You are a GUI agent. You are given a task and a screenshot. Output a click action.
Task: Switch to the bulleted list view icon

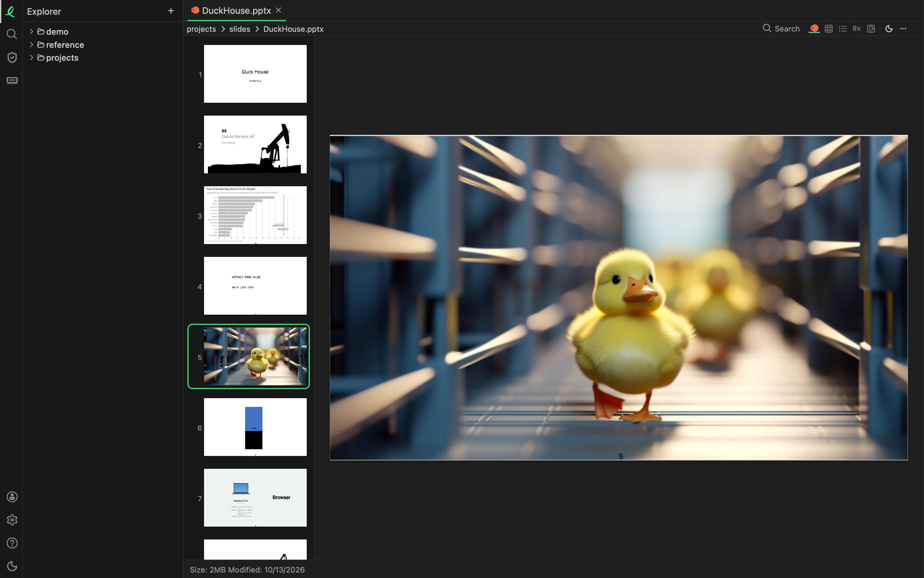[x=843, y=29]
